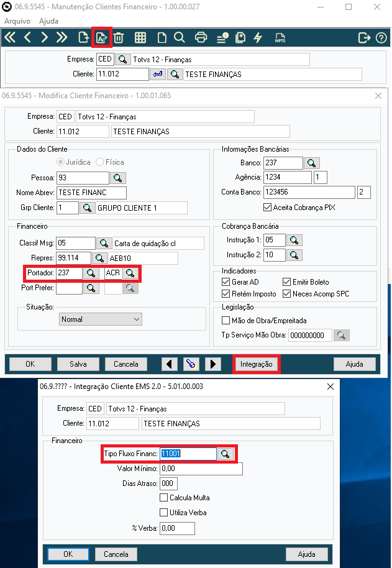Viewport: 392px width, 568px height.
Task: Open lookup for Instrução 1
Action: click(294, 240)
